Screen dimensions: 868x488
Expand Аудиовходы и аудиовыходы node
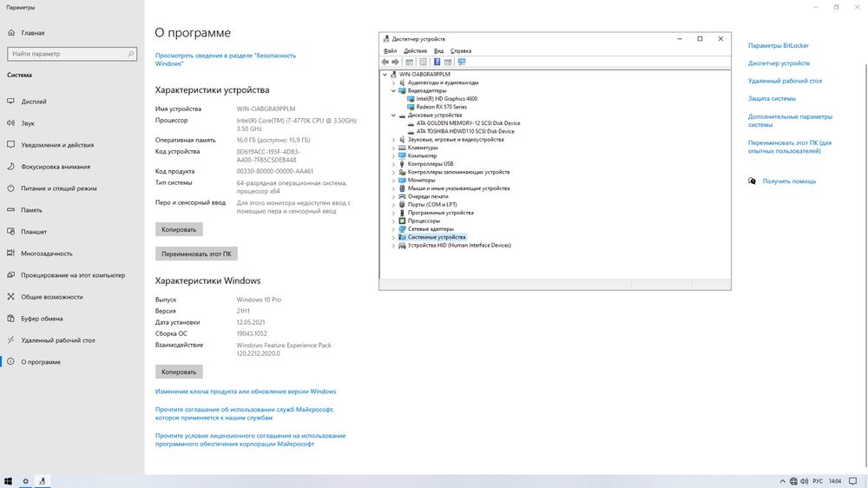[393, 82]
